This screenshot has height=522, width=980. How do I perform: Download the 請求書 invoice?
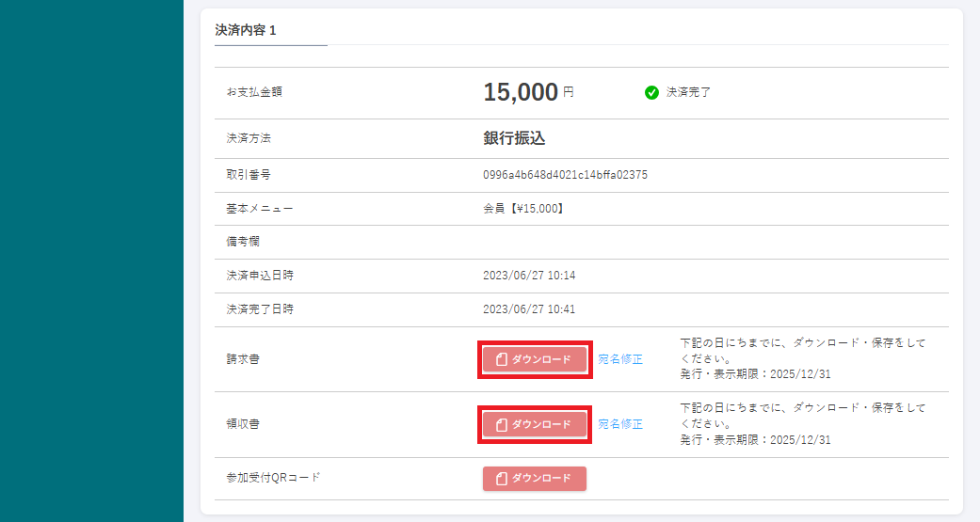[535, 359]
